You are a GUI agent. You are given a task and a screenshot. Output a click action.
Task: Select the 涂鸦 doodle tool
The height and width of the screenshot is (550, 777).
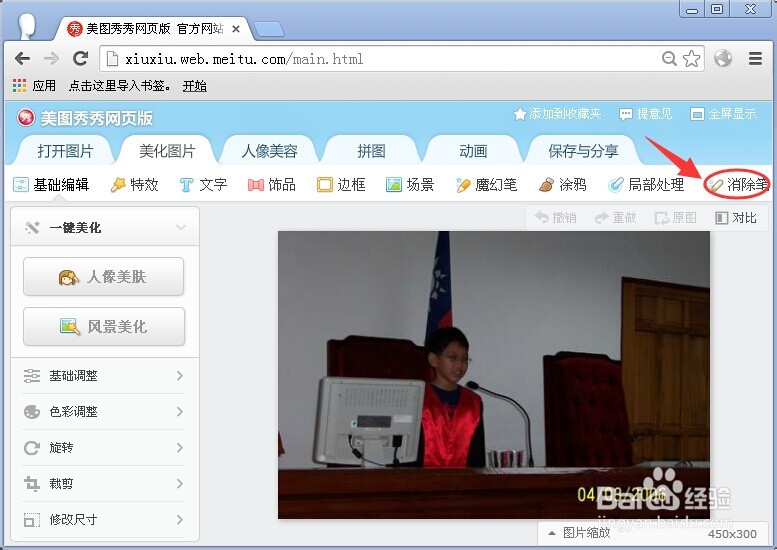point(562,185)
